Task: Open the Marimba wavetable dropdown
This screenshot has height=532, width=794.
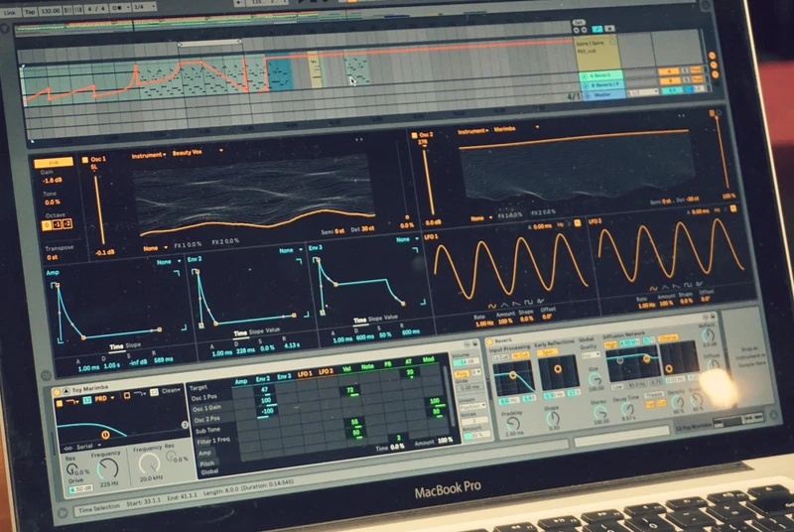Action: pos(515,129)
